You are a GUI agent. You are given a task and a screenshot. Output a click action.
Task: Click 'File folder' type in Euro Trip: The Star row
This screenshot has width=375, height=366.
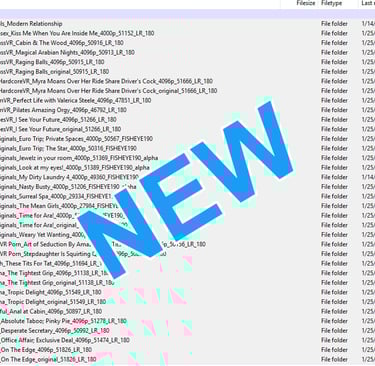point(334,148)
